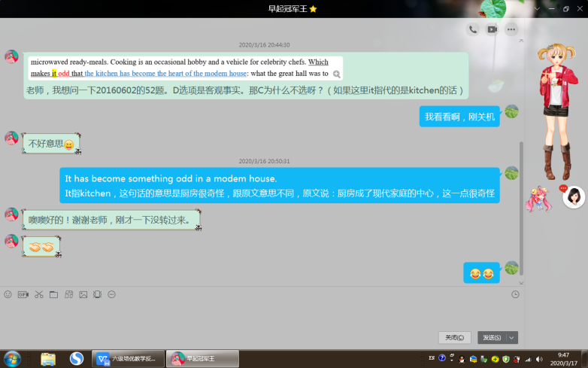The width and height of the screenshot is (588, 368).
Task: Click the 不好意思 message bubble
Action: pos(51,144)
